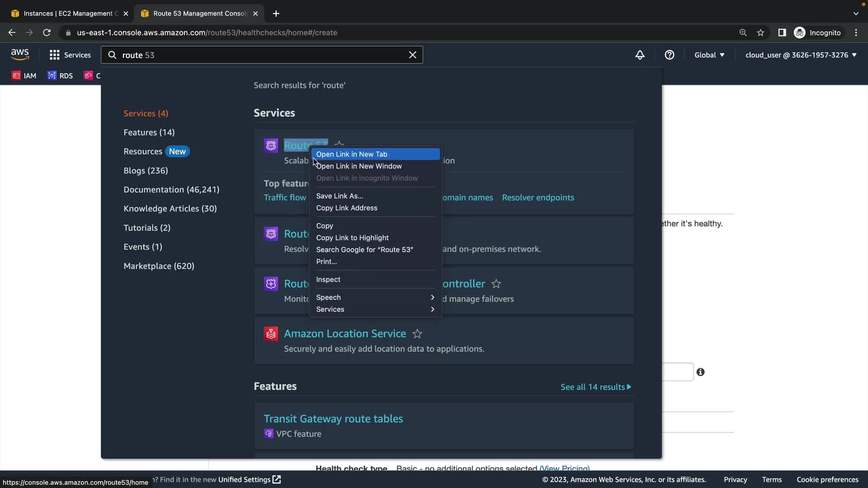Click the browser reload icon
The image size is (868, 488).
click(x=47, y=33)
